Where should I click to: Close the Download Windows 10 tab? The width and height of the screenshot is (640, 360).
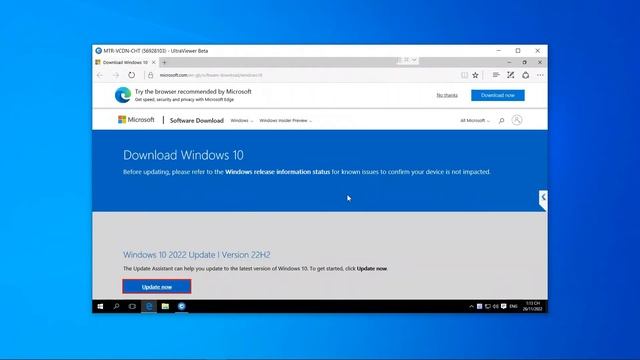[x=153, y=62]
